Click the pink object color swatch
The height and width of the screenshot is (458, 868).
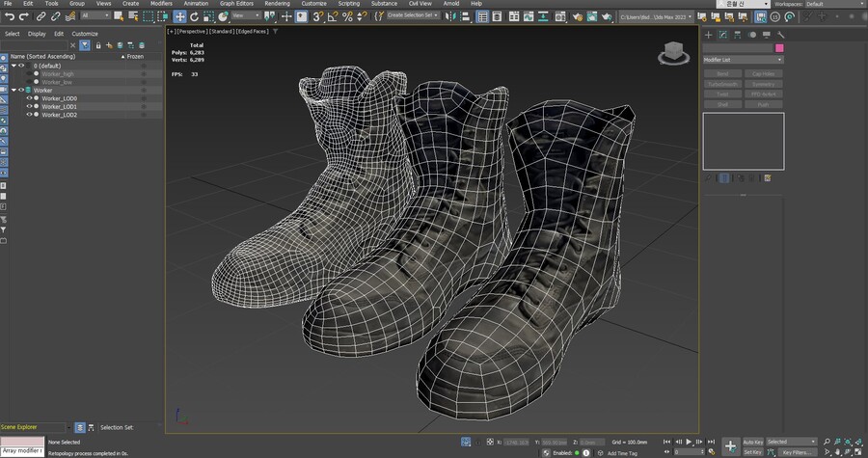[779, 47]
